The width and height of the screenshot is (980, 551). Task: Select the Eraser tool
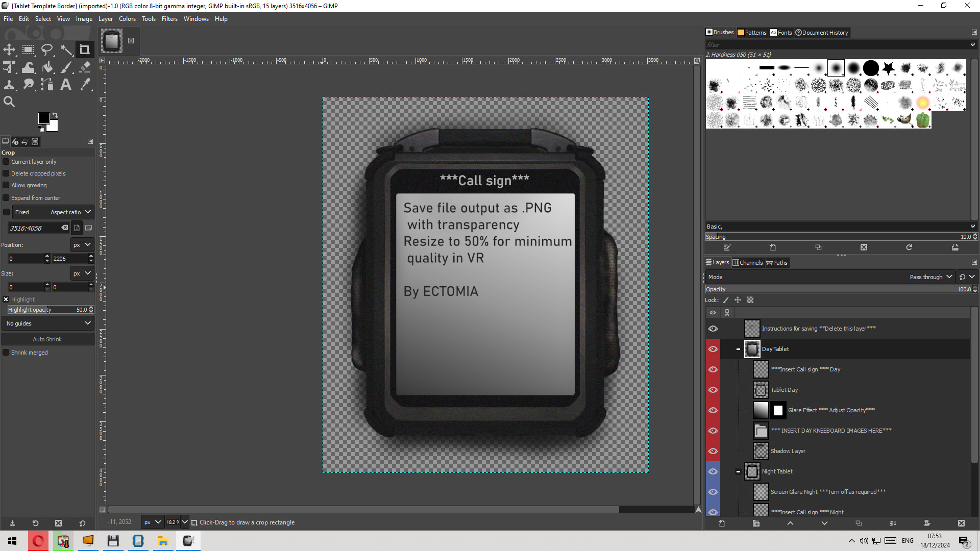[x=85, y=67]
